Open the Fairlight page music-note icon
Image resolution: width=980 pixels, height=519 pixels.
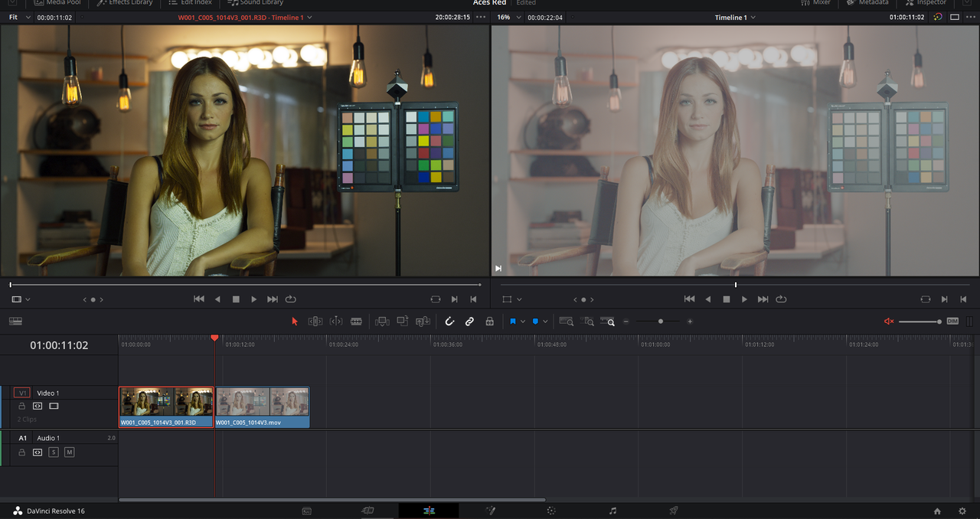pyautogui.click(x=612, y=511)
